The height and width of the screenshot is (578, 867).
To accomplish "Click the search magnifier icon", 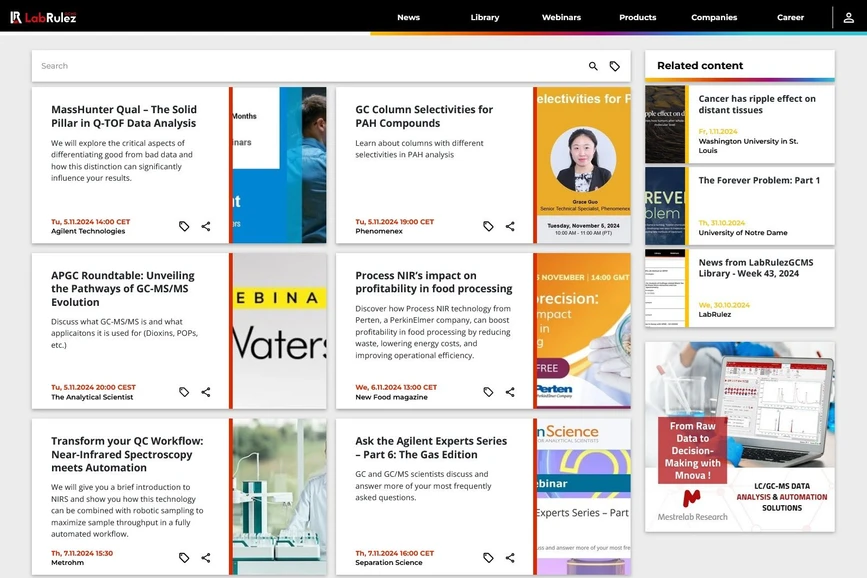I will pyautogui.click(x=593, y=66).
